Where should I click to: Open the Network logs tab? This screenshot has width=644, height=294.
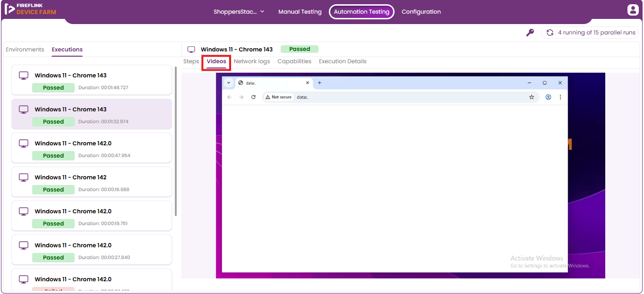[x=252, y=61]
